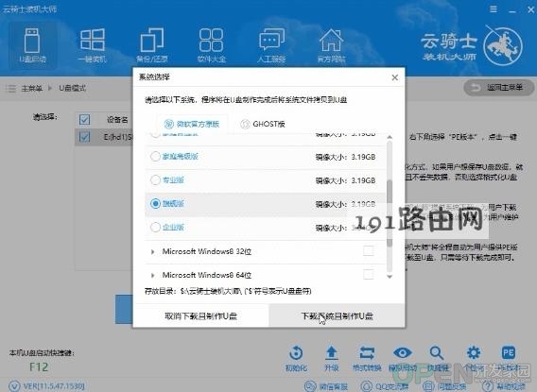
Task: Select the 专业版 radio button
Action: (x=155, y=179)
